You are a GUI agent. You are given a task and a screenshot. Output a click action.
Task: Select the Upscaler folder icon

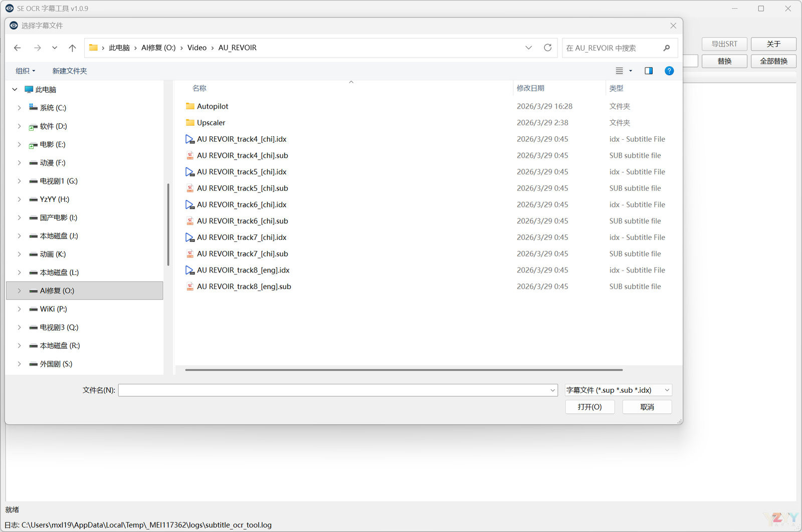click(190, 123)
